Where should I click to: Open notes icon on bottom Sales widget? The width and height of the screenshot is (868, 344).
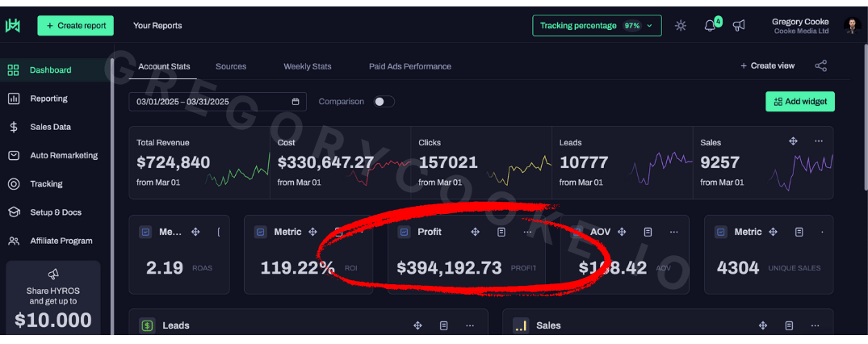[790, 325]
